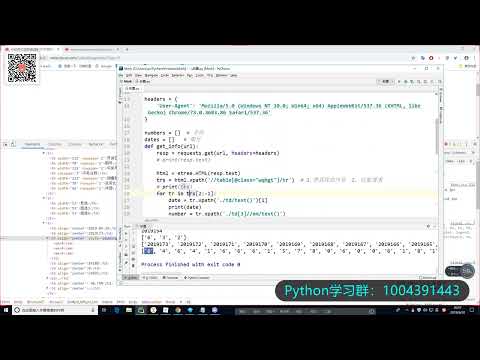Open Task View on taskbar
The height and width of the screenshot is (360, 480).
coord(104,310)
